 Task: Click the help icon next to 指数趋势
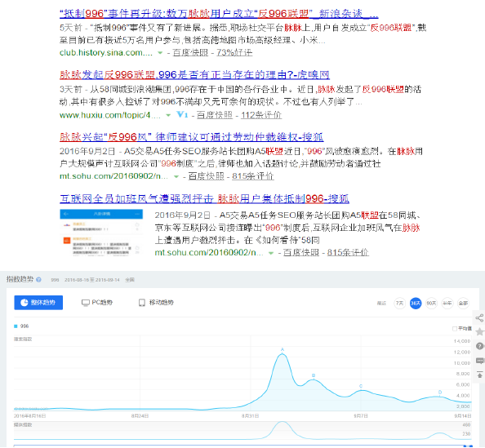pos(38,280)
